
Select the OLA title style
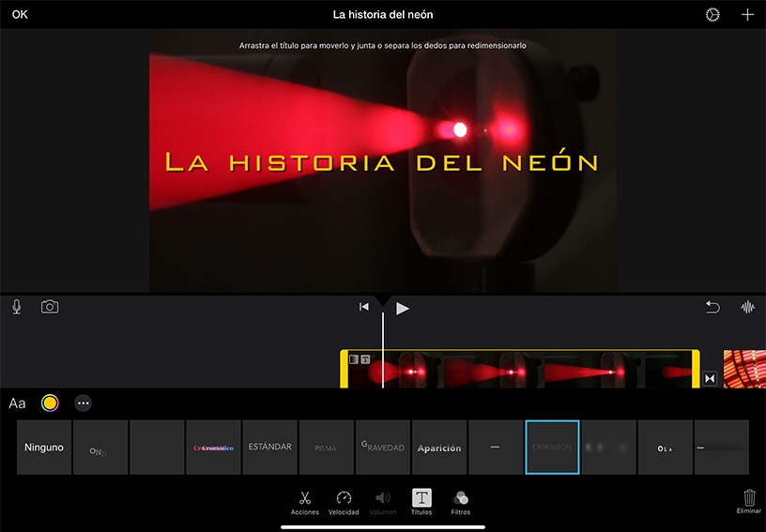point(665,447)
